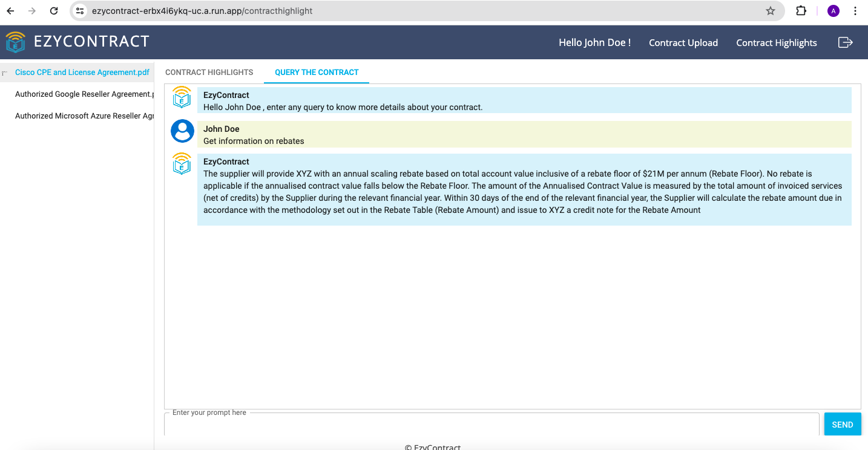
Task: Click the Hello John Doe greeting
Action: 594,42
